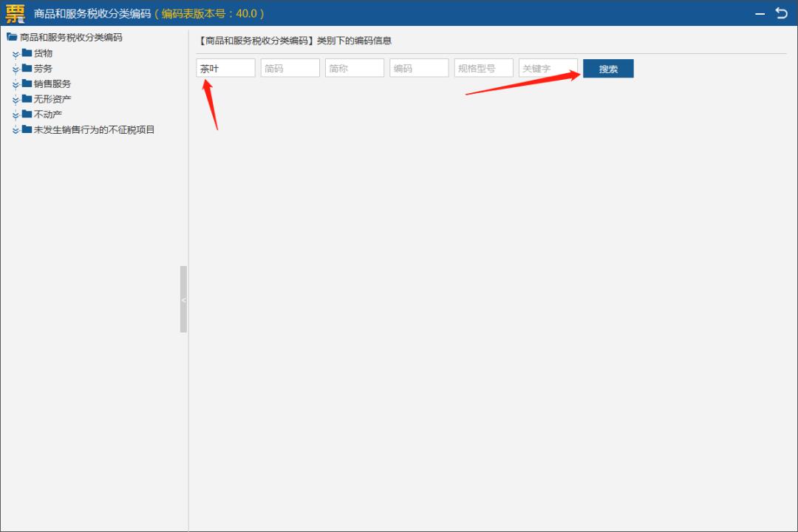
Task: Click the 劳务 folder icon
Action: pyautogui.click(x=27, y=68)
